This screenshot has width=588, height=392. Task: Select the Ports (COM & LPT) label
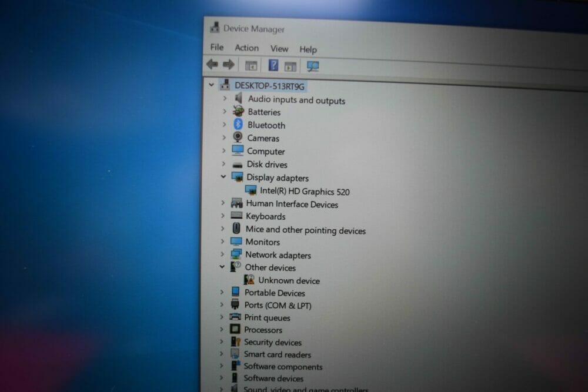[x=278, y=306]
